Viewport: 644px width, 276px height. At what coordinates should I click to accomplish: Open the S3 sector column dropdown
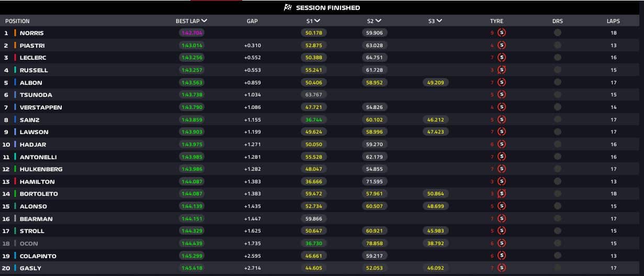point(439,21)
